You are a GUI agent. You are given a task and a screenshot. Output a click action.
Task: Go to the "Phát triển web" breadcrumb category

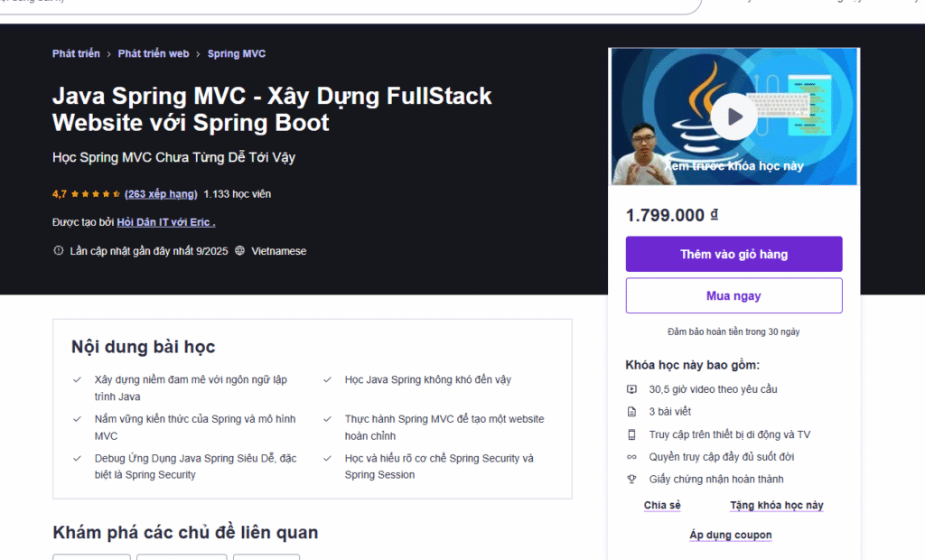[x=154, y=54]
